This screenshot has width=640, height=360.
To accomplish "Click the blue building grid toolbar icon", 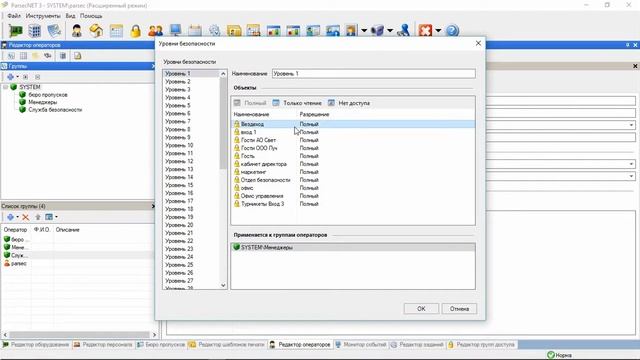I will click(35, 31).
